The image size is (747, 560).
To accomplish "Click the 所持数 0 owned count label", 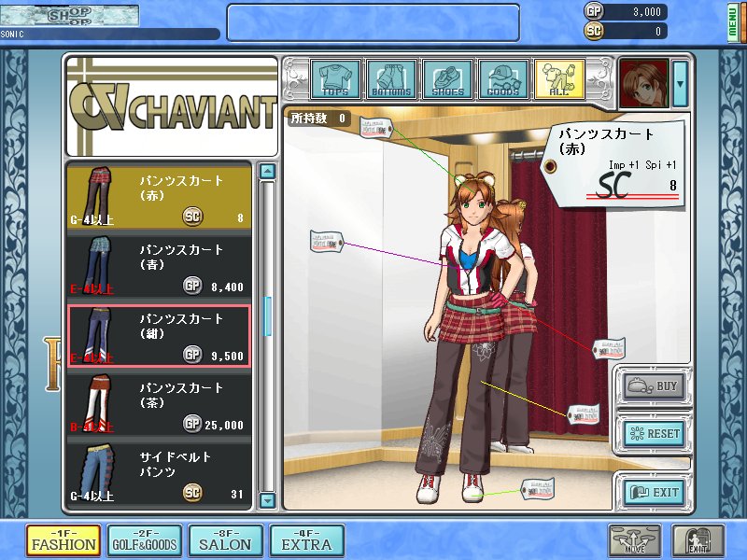I will coord(318,119).
